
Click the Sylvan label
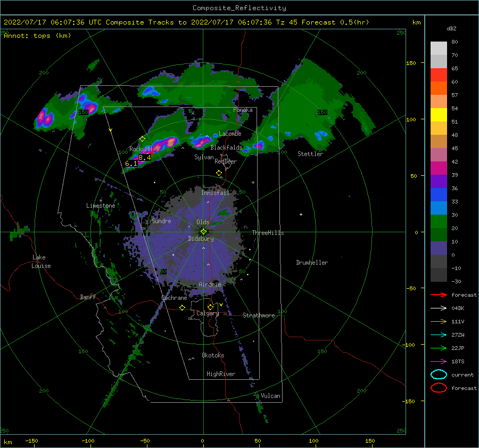[204, 157]
